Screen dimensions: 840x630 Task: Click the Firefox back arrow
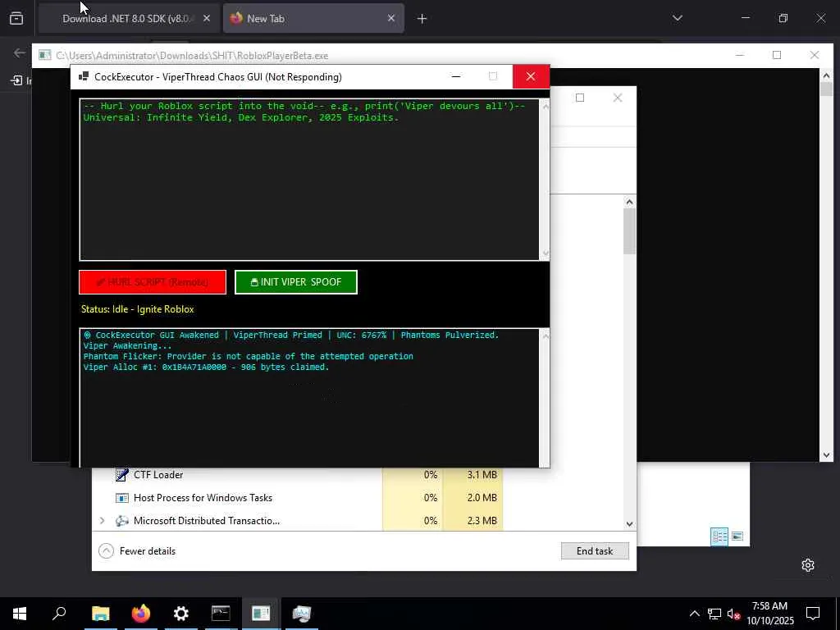[x=20, y=52]
